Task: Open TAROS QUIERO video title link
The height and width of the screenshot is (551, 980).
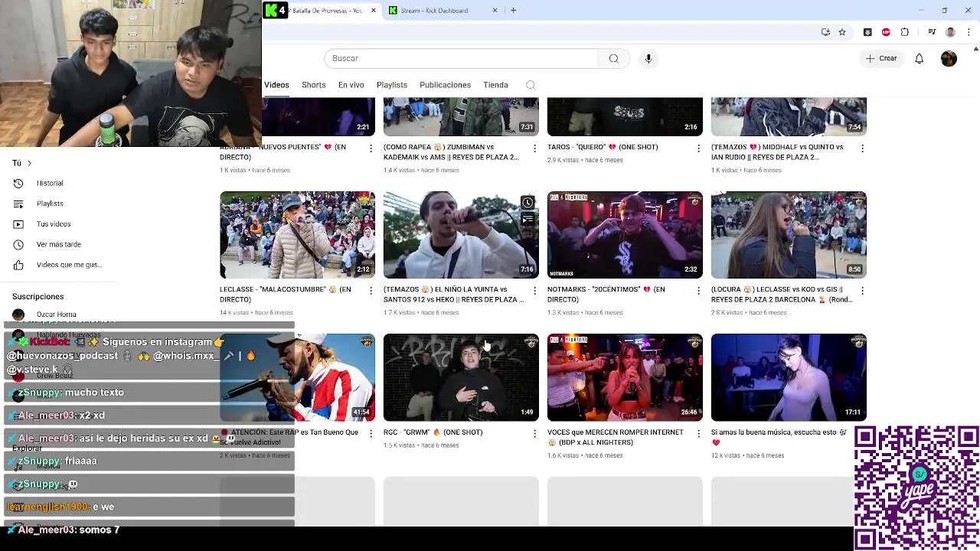Action: click(603, 147)
